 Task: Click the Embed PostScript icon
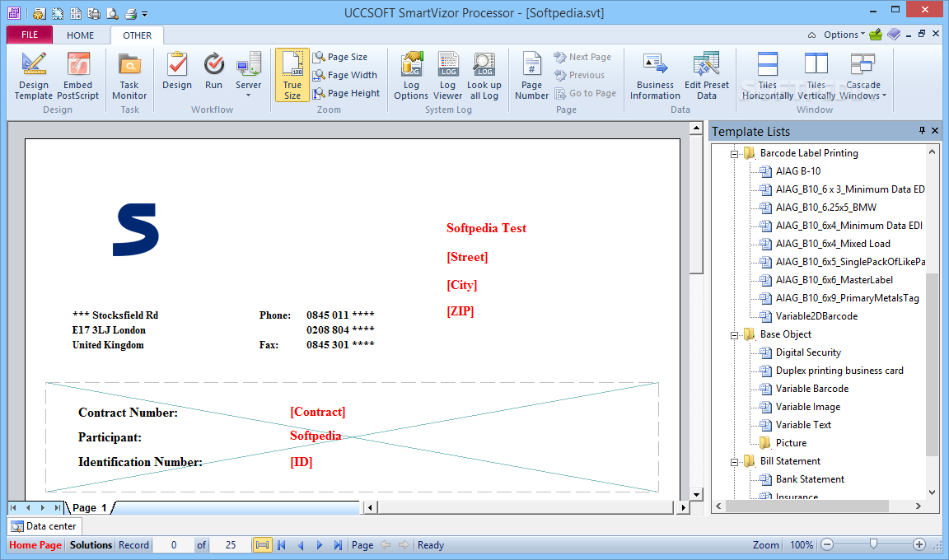[78, 76]
